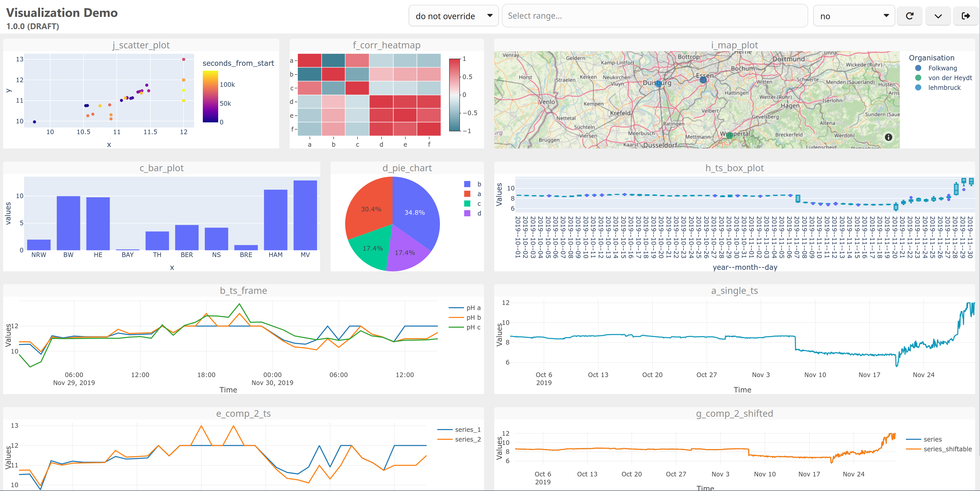Click the map attribution info icon
Image resolution: width=980 pixels, height=491 pixels.
tap(888, 137)
